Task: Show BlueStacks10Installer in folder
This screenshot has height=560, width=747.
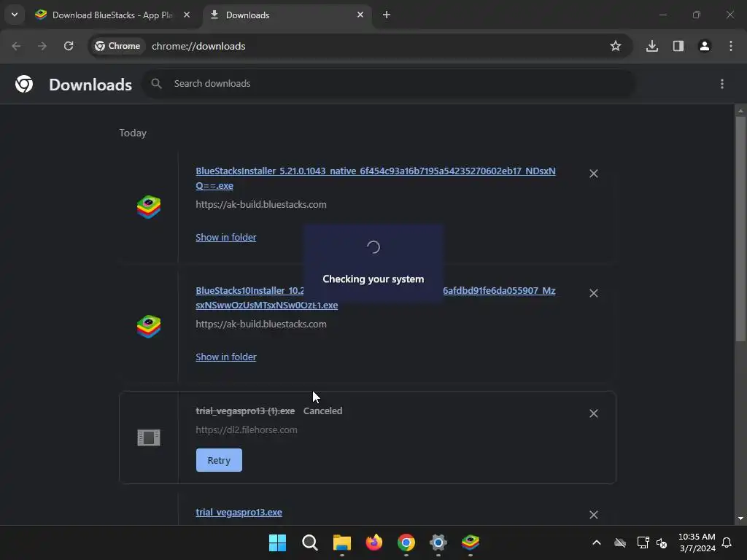Action: pos(226,357)
